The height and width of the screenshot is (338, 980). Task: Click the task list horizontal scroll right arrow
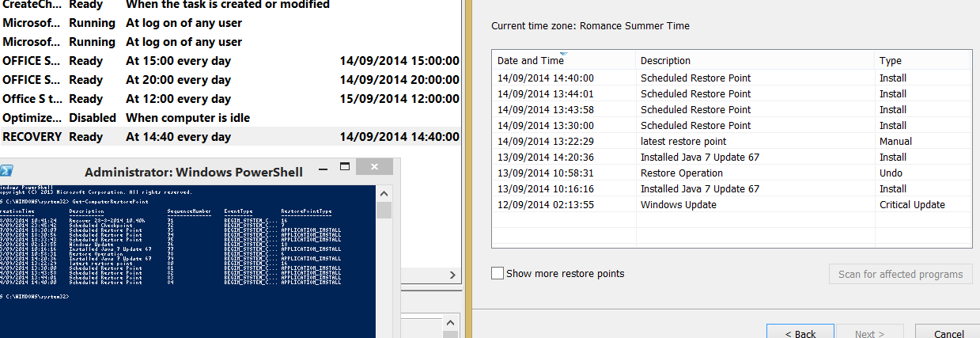coord(453,275)
